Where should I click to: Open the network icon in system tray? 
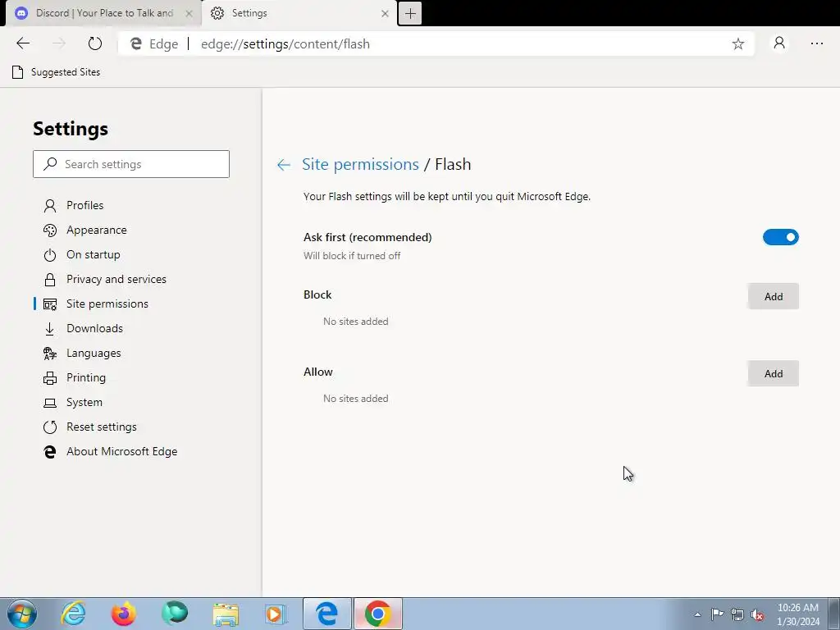coord(737,614)
